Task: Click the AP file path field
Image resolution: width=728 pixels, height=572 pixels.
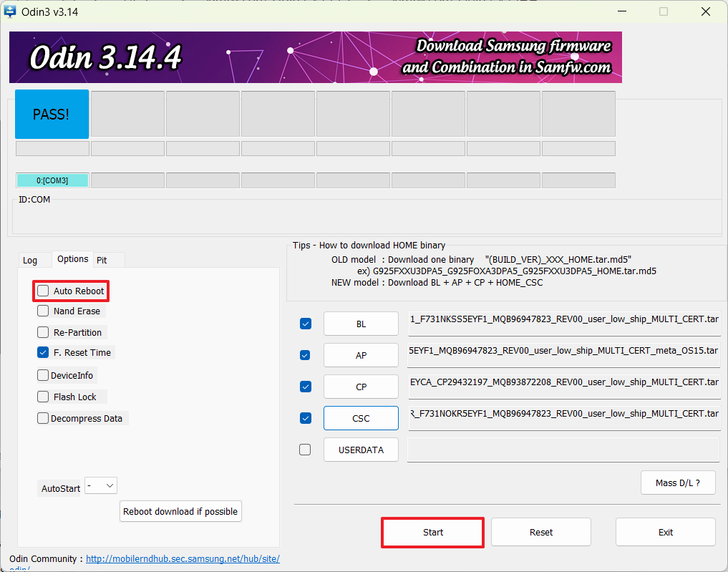Action: point(564,355)
